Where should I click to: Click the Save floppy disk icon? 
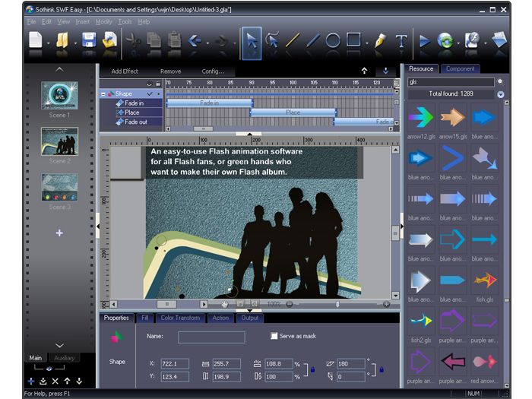pos(89,40)
